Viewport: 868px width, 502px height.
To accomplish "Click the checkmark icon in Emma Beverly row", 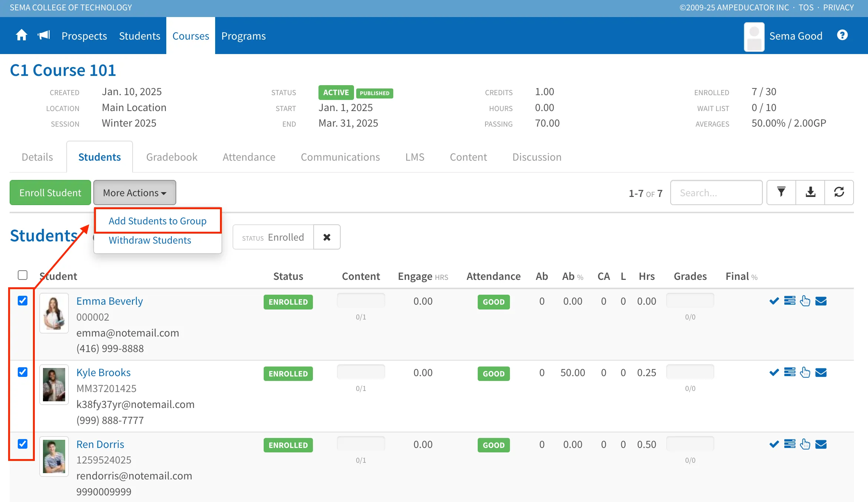I will pyautogui.click(x=774, y=301).
